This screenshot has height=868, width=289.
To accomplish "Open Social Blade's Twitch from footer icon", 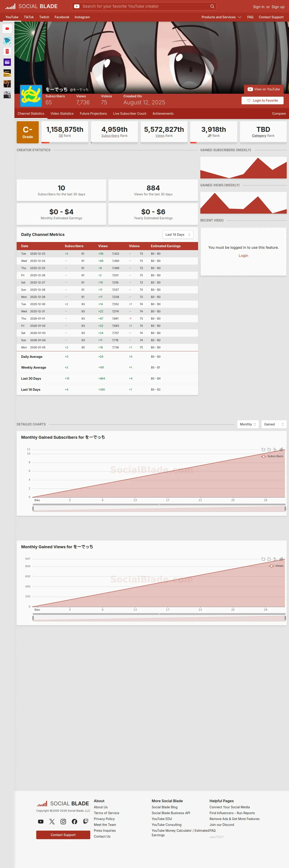I will coord(86,822).
